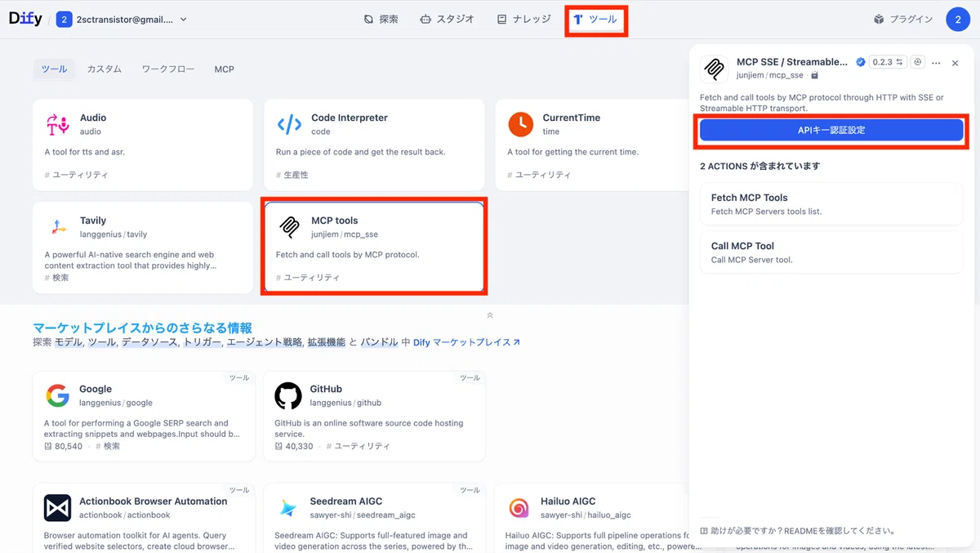
Task: Collapse the marketplace section with chevron
Action: point(490,315)
